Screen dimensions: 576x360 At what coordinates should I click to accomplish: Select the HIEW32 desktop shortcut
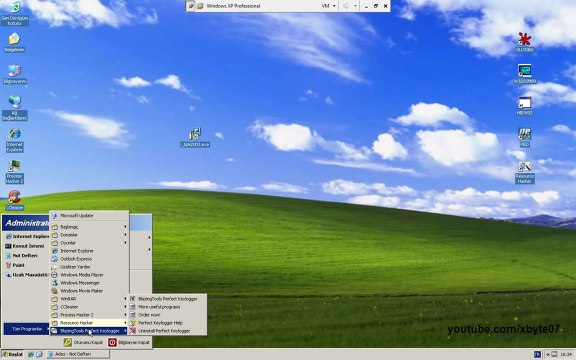click(525, 106)
